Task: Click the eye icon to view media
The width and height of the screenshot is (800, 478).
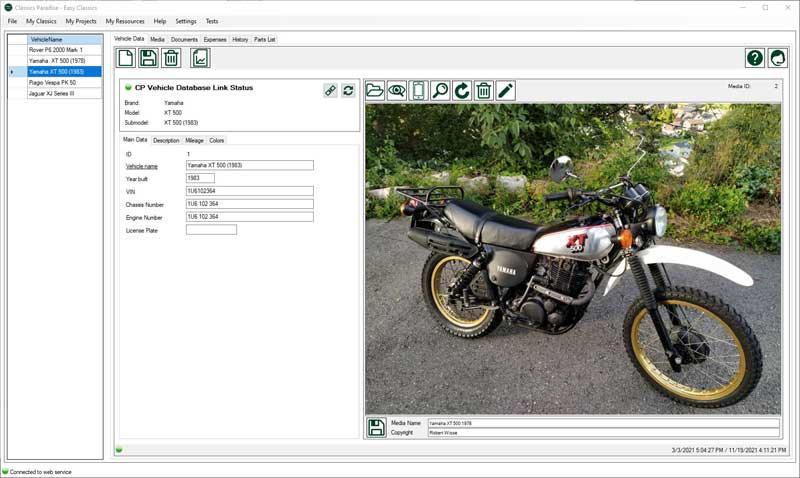Action: [397, 91]
